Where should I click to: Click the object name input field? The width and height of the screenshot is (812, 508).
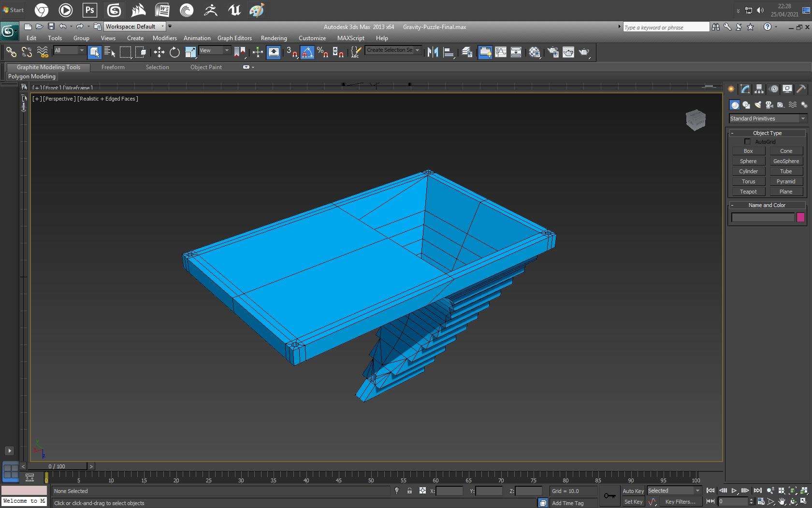pos(763,217)
